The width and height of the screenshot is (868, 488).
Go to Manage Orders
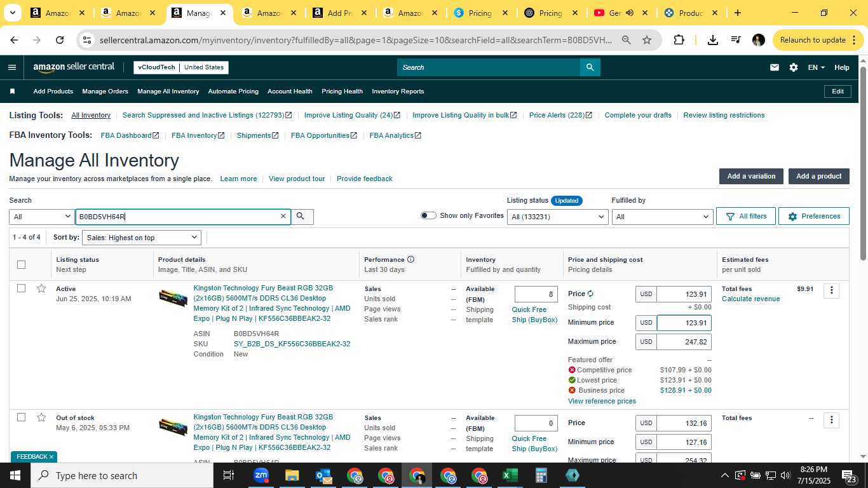[x=105, y=91]
